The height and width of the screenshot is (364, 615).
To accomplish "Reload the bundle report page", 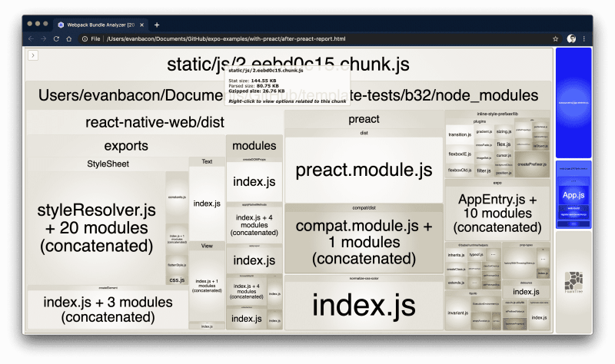I will (56, 39).
